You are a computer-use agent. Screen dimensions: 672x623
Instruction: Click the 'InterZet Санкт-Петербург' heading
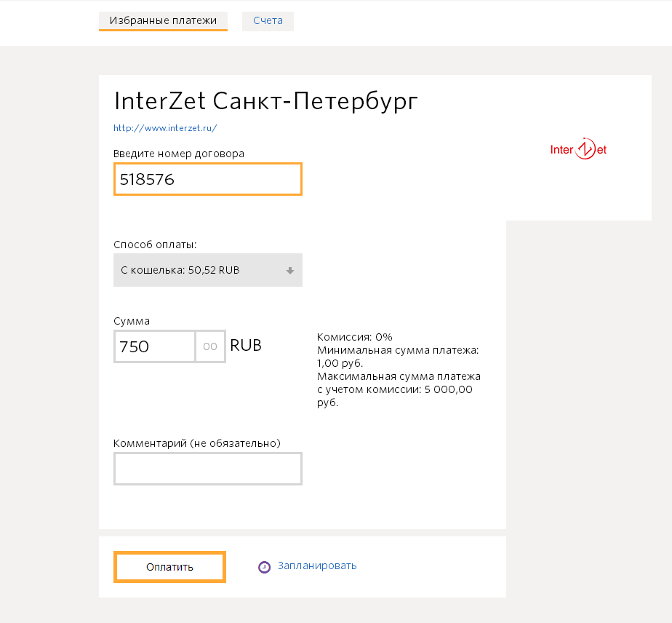[265, 101]
